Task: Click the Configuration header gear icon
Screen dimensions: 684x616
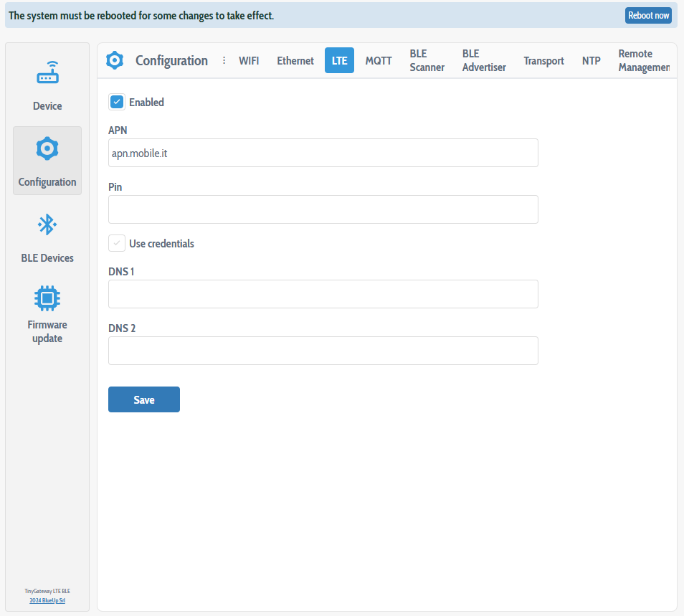Action: [115, 61]
